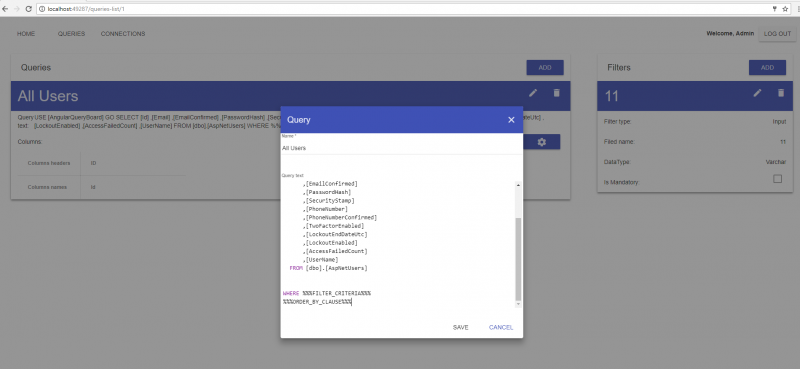The width and height of the screenshot is (800, 369).
Task: Reload the page with refresh icon
Action: (x=29, y=9)
